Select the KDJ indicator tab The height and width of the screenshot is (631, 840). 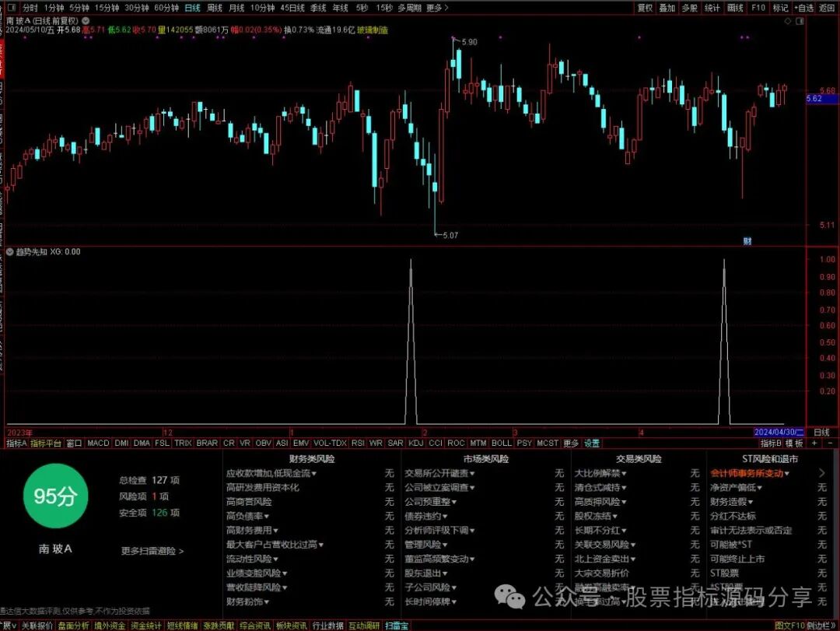[415, 443]
